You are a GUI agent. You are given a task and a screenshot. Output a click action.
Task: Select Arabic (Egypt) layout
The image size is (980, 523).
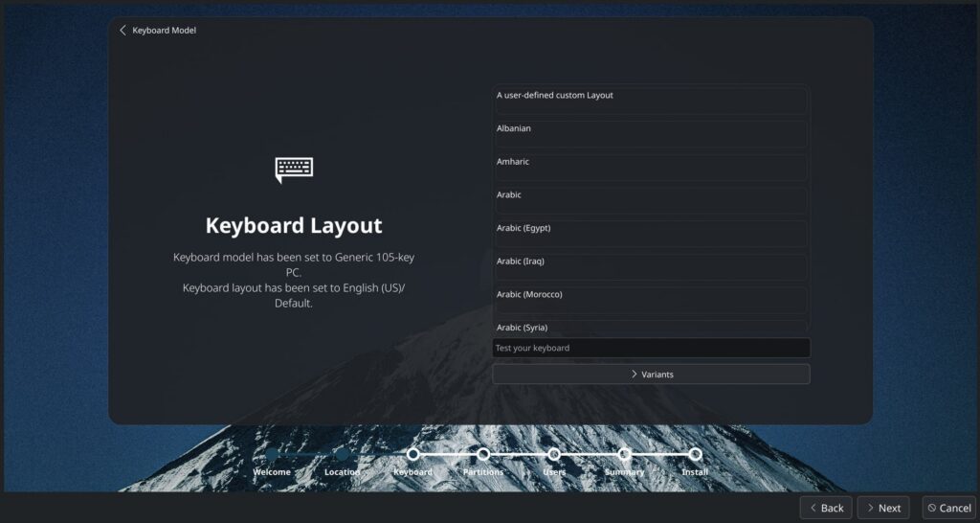[651, 234]
